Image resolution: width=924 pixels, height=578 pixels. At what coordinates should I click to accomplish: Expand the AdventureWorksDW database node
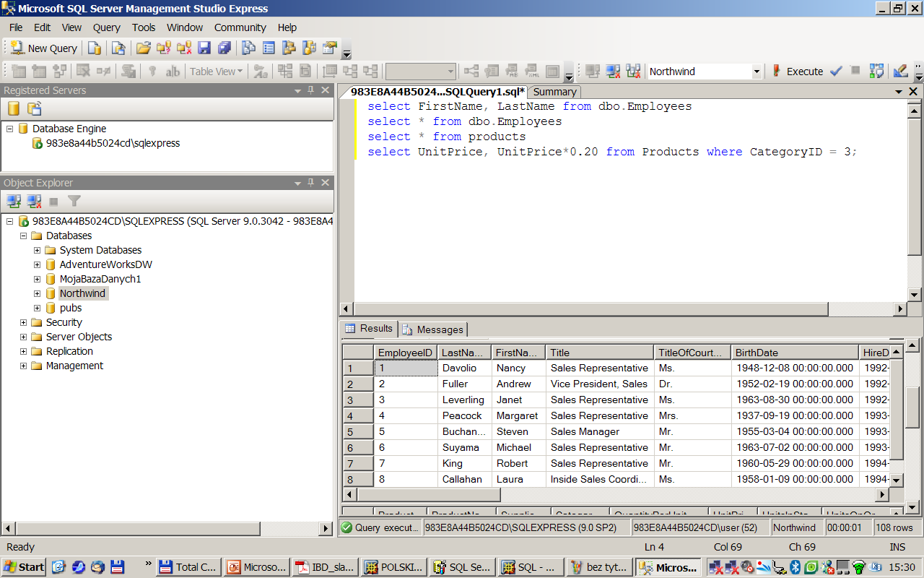pos(38,264)
